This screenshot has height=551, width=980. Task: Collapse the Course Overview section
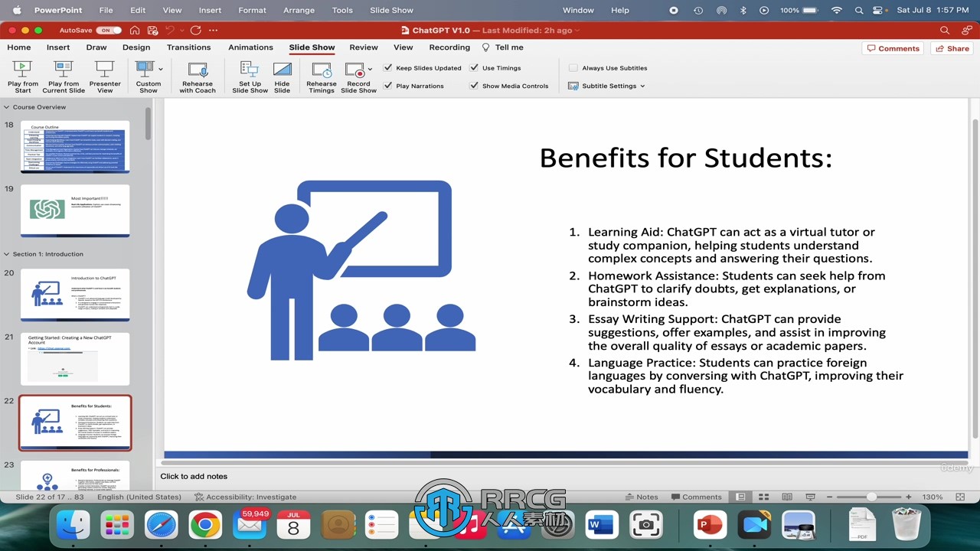pyautogui.click(x=7, y=107)
